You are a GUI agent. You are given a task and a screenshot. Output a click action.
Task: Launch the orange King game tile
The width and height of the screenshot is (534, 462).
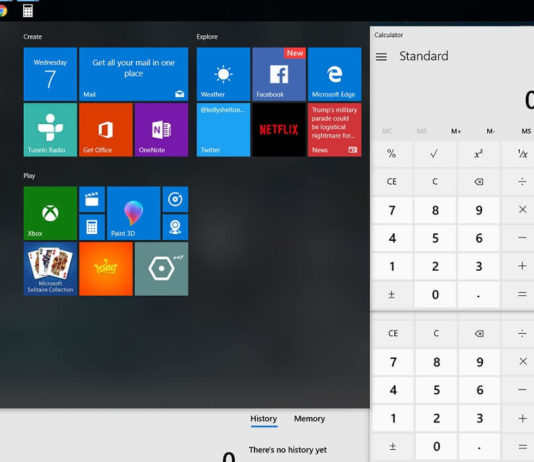(106, 269)
